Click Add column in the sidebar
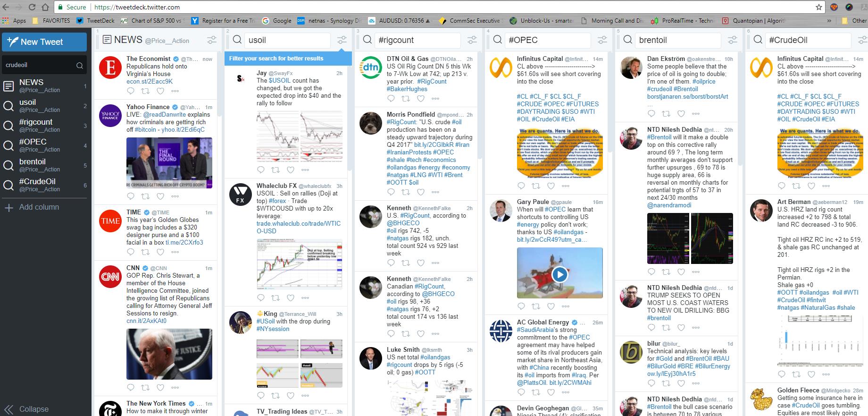This screenshot has width=868, height=416. (x=32, y=207)
